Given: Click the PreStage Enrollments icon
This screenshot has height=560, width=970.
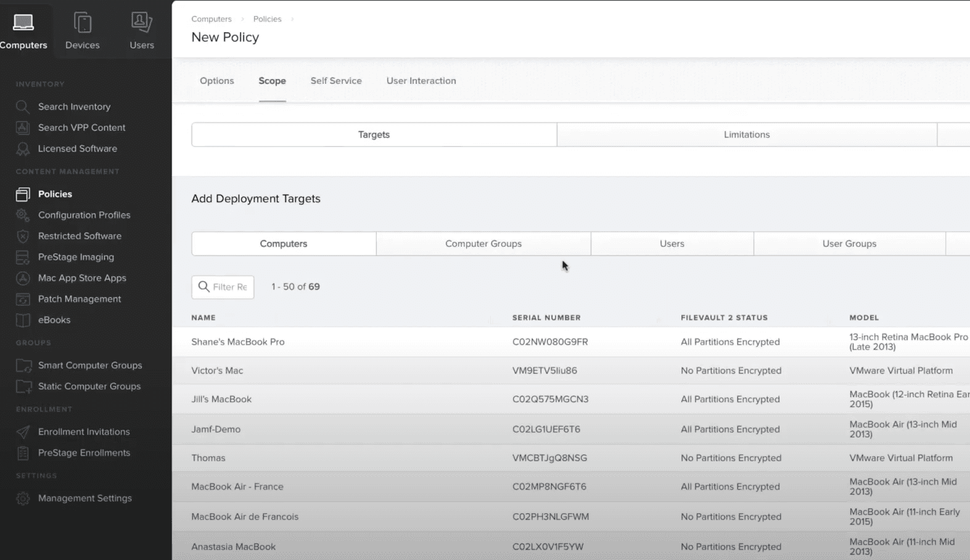Looking at the screenshot, I should pyautogui.click(x=23, y=453).
